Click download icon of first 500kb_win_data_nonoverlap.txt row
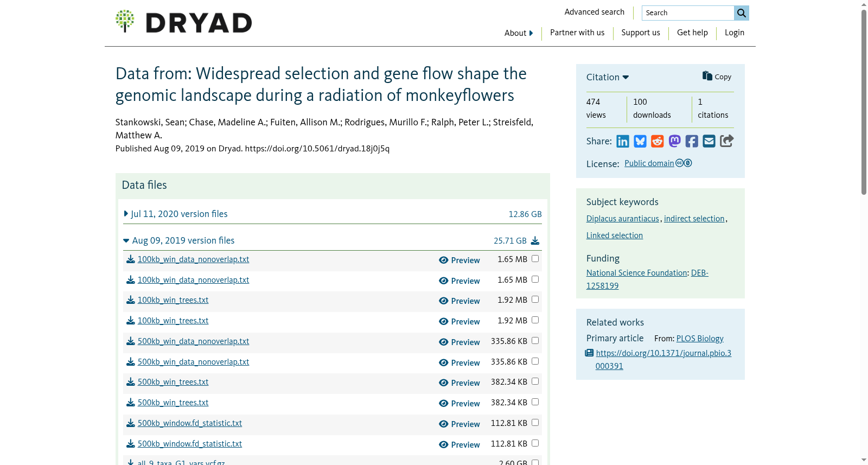 [x=131, y=341]
